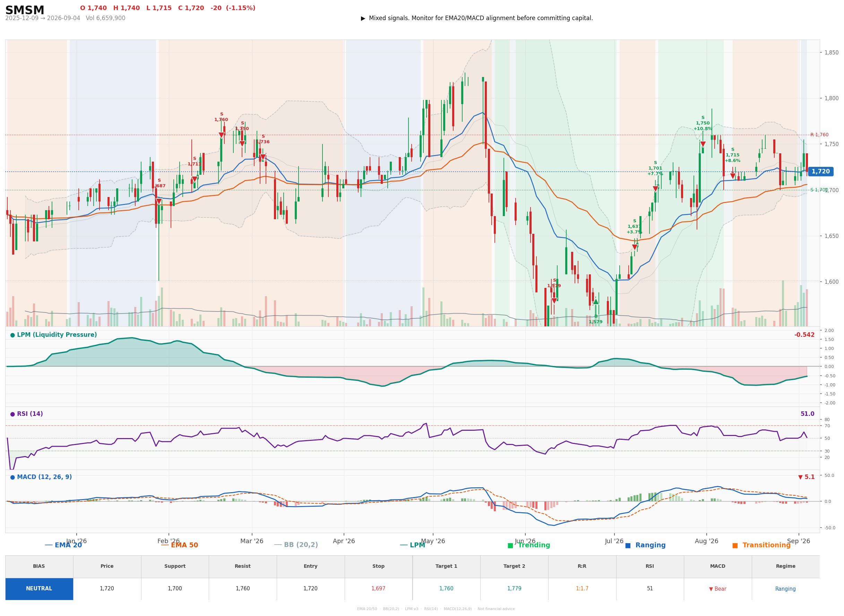
Task: Click the Target 2 value 1,779
Action: (x=514, y=589)
